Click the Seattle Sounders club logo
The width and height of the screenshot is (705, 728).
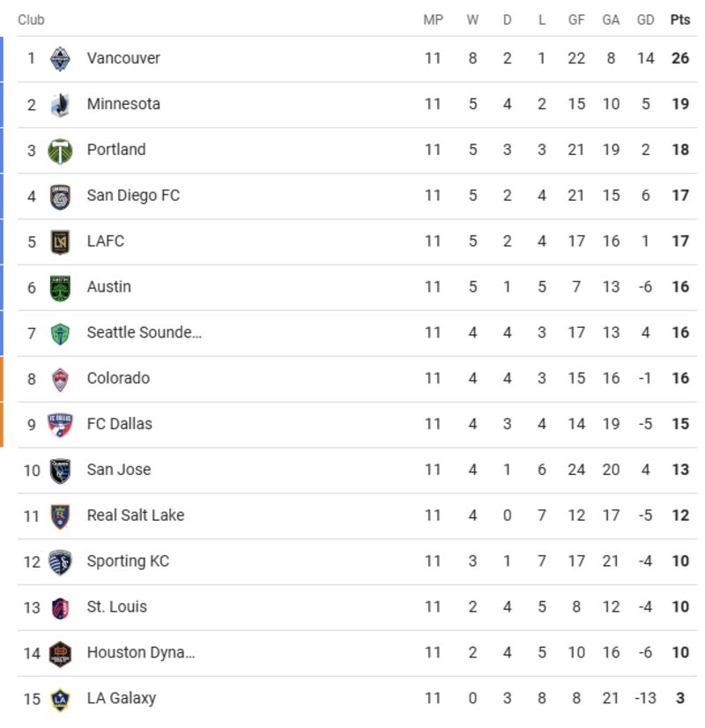pyautogui.click(x=60, y=333)
